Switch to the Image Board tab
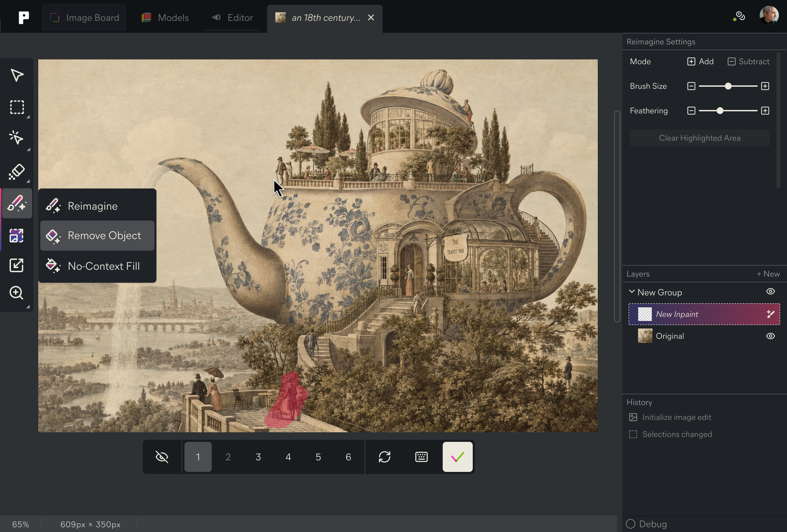Screen dimensions: 787x532 pos(84,18)
